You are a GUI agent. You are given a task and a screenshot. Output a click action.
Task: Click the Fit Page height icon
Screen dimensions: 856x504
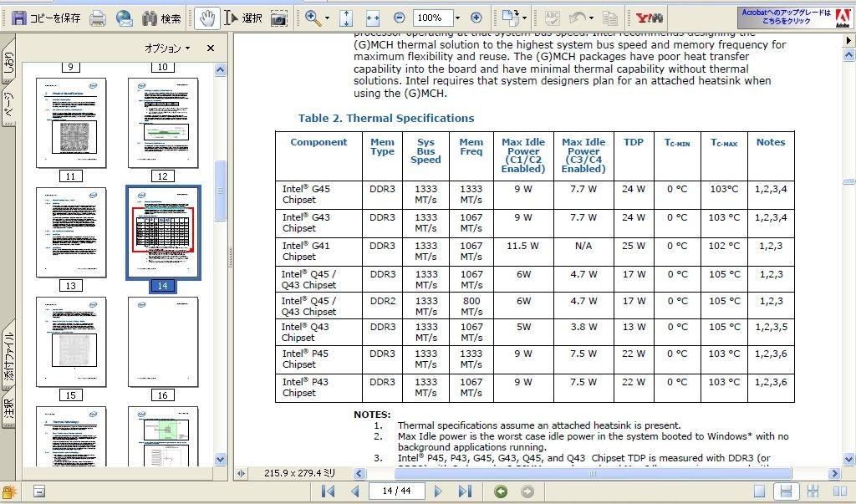click(346, 18)
